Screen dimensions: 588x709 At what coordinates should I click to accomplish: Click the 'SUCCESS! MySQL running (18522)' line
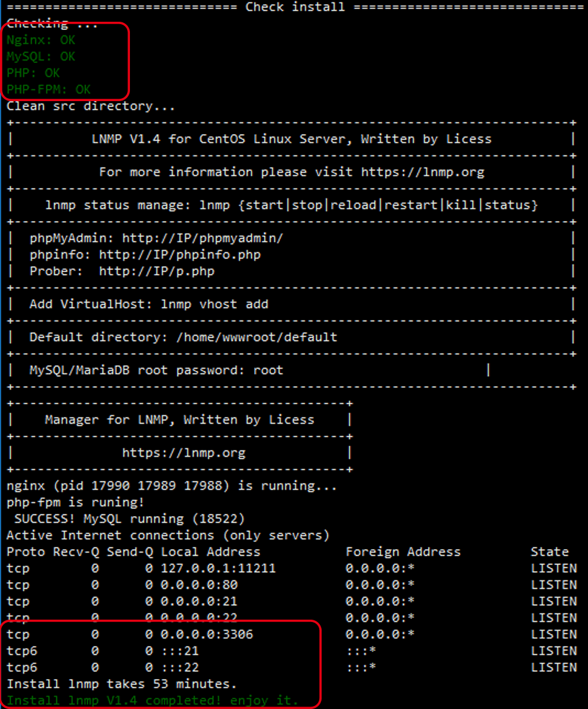pyautogui.click(x=129, y=519)
